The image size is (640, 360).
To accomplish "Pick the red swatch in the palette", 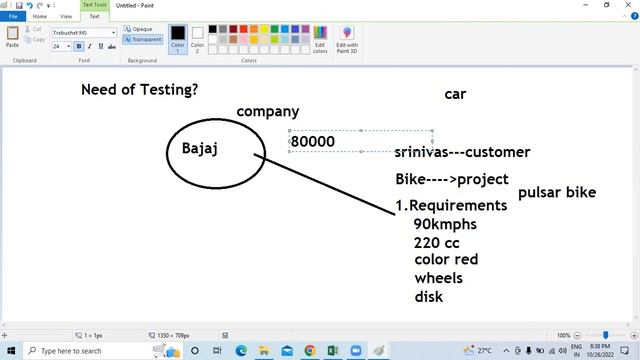I will click(244, 29).
